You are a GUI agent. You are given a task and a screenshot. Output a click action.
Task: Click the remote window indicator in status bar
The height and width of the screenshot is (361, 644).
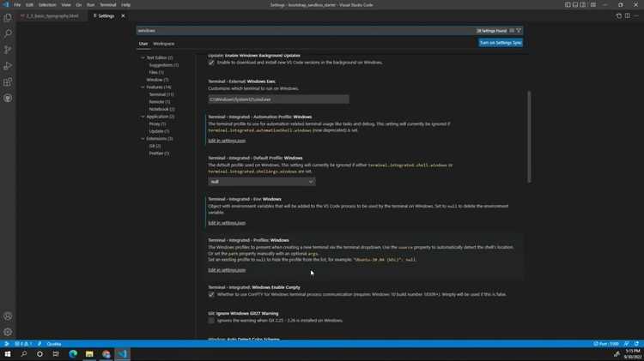6,344
